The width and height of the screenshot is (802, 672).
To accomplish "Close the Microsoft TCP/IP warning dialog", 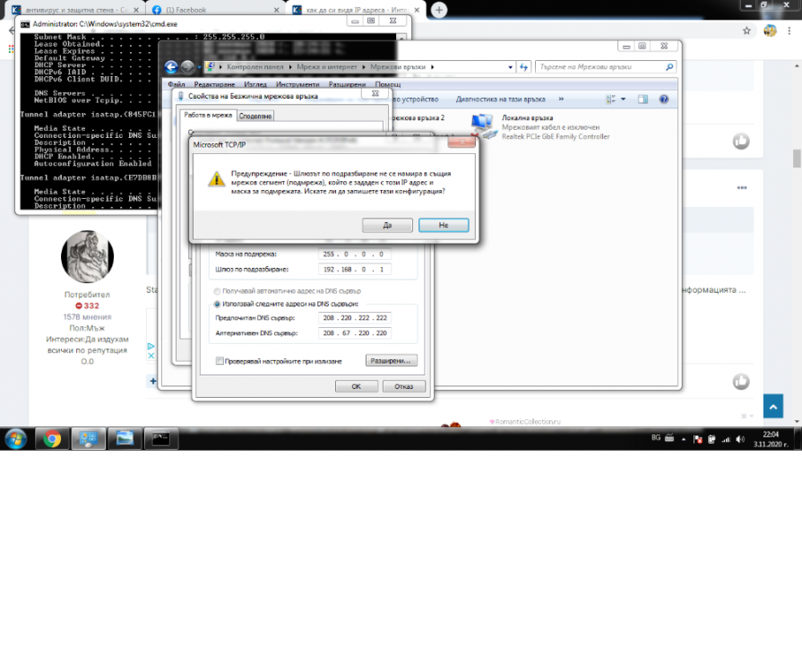I will 461,142.
